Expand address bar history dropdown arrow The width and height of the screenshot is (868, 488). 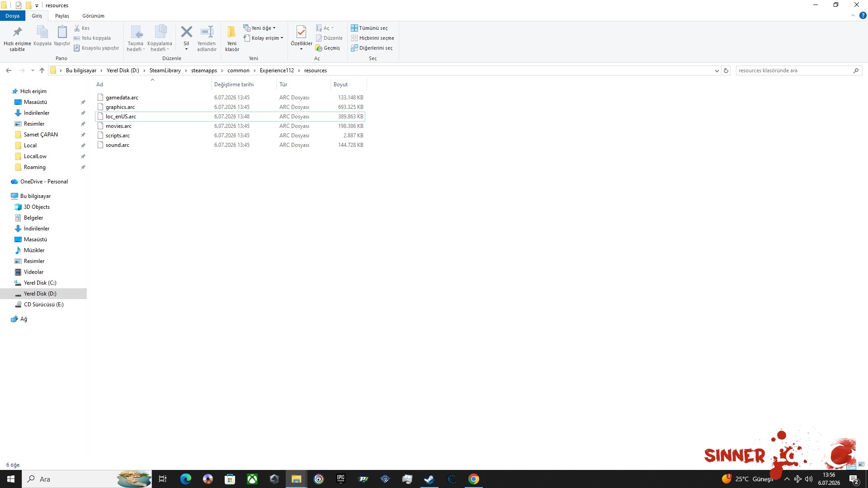pos(717,70)
